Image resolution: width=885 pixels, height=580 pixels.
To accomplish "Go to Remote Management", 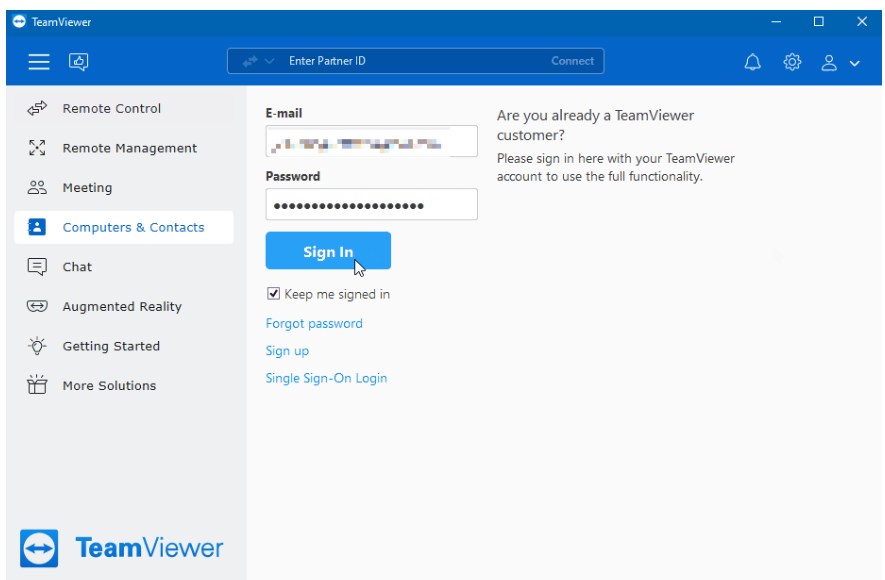I will pos(124,148).
